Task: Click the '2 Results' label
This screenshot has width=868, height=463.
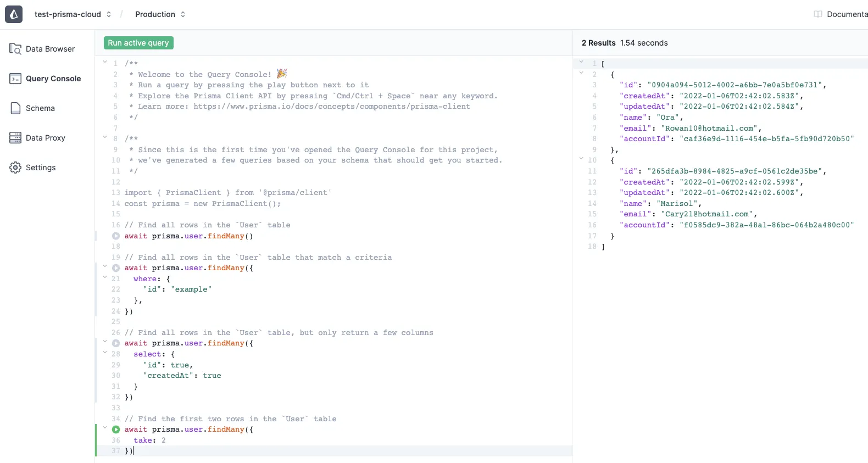Action: 599,43
